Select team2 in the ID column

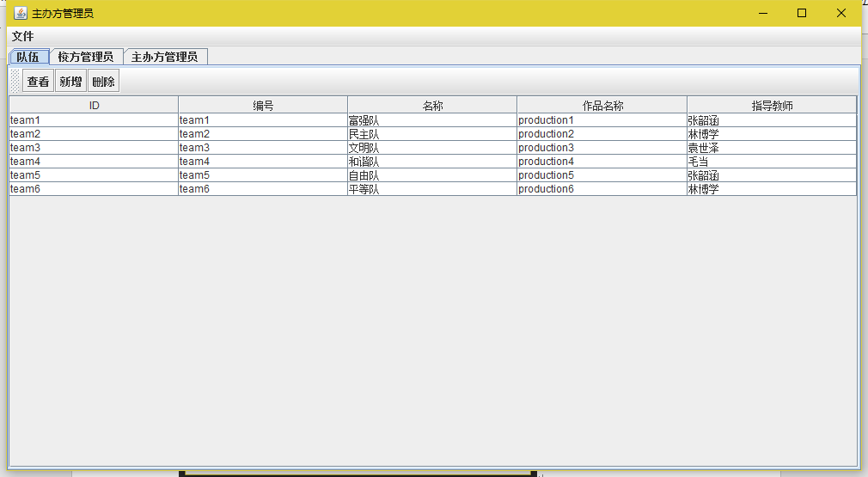click(x=94, y=134)
